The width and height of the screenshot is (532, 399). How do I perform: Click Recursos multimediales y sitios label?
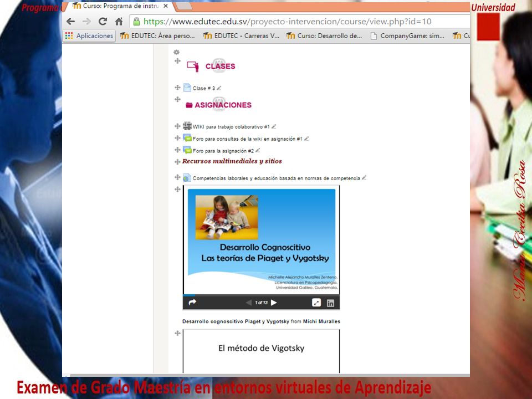(x=232, y=161)
